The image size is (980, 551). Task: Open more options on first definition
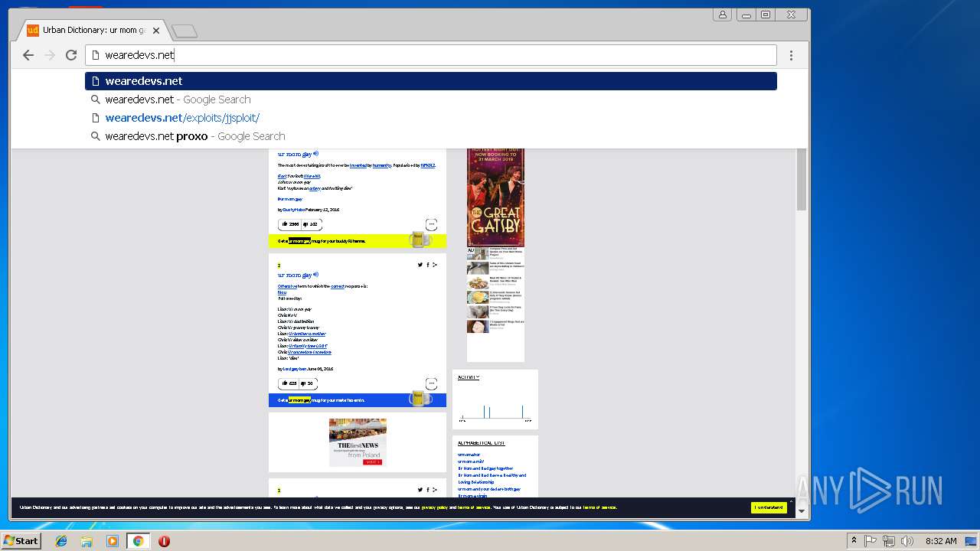point(431,224)
